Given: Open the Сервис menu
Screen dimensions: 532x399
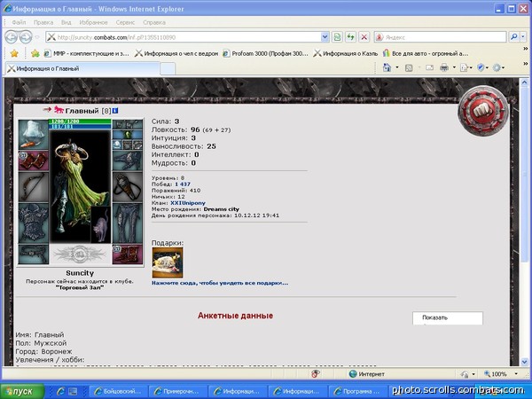Looking at the screenshot, I should (125, 22).
